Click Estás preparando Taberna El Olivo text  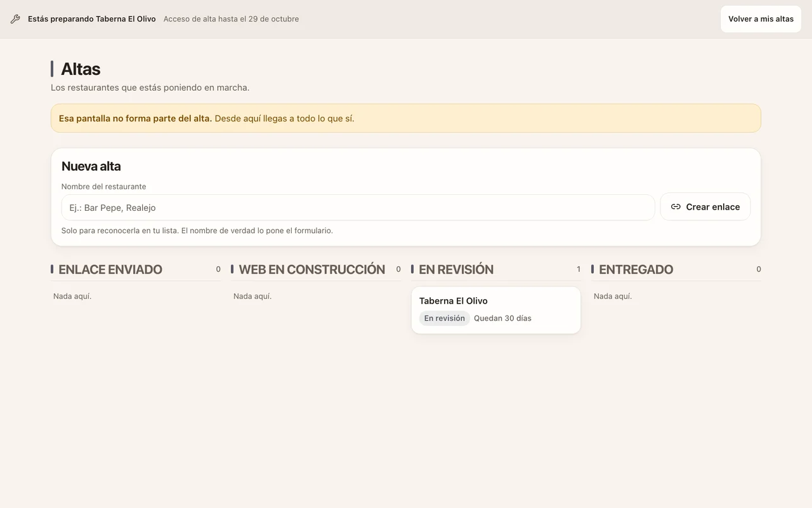[92, 19]
